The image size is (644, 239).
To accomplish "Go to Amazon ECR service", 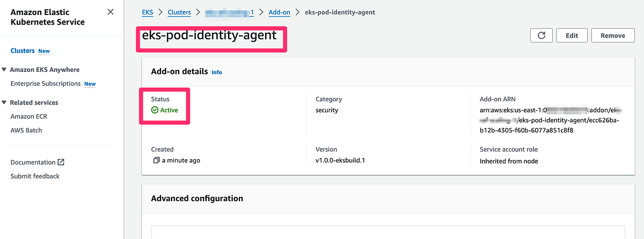I will [30, 116].
